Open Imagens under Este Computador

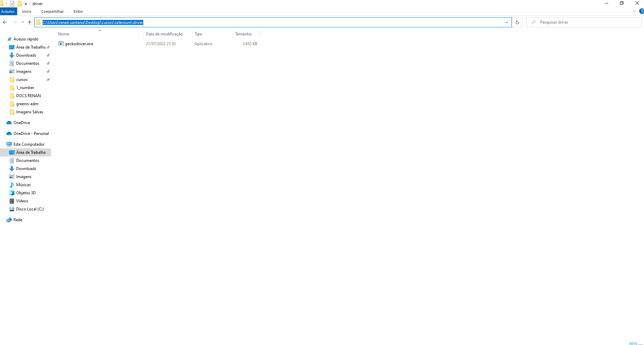24,177
